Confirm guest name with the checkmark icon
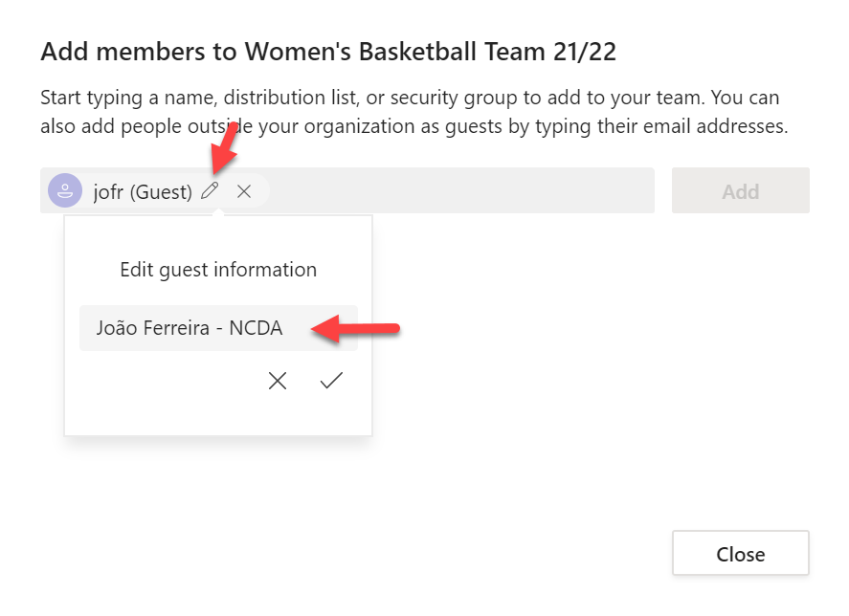The image size is (849, 616). pyautogui.click(x=331, y=381)
